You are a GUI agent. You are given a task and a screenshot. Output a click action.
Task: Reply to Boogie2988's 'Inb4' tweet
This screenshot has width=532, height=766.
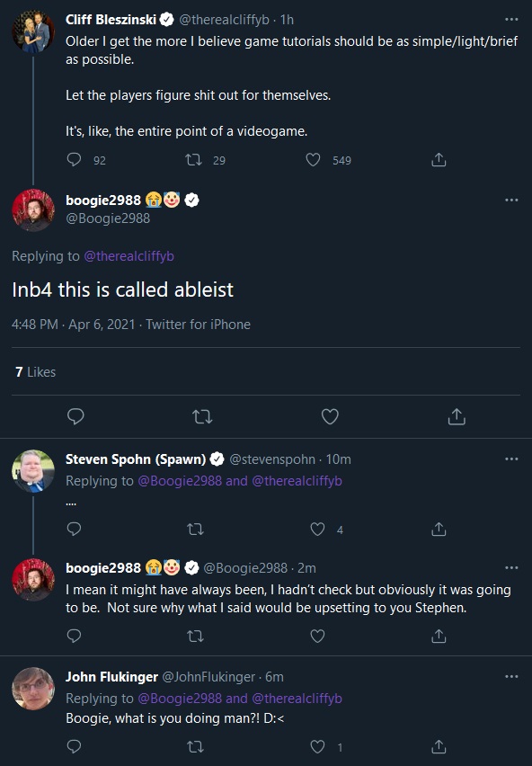76,416
